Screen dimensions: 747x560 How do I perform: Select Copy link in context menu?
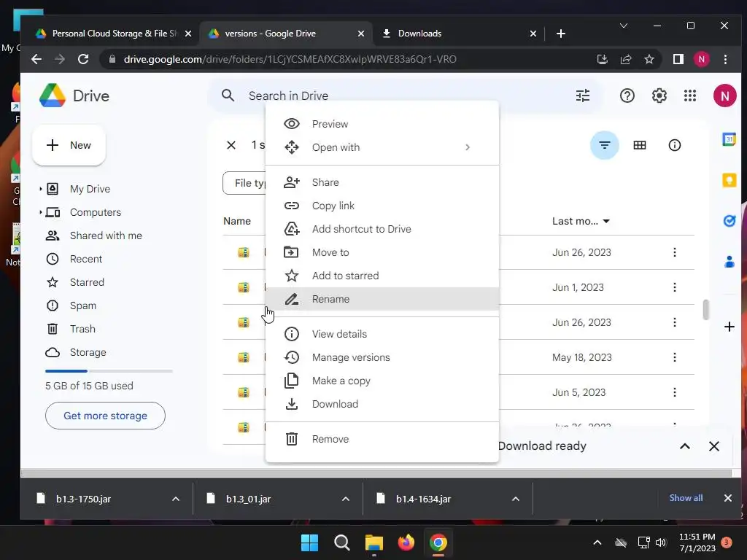(x=382, y=206)
